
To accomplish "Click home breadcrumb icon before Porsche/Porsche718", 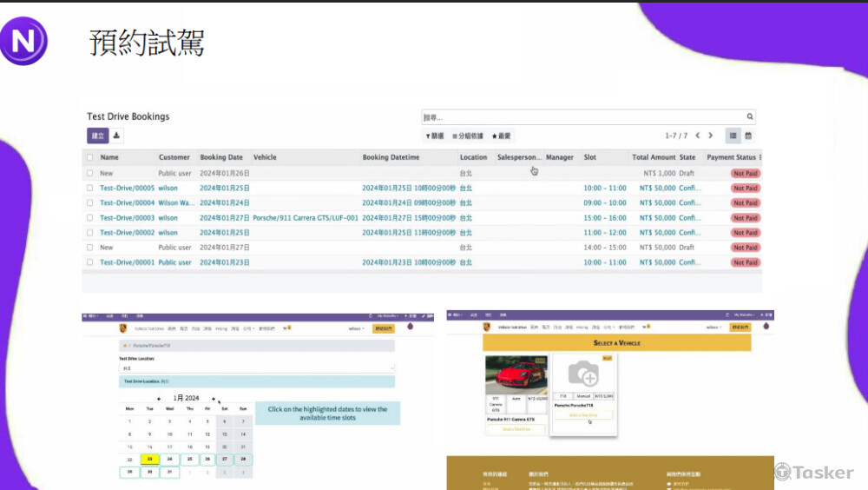I will coord(124,346).
